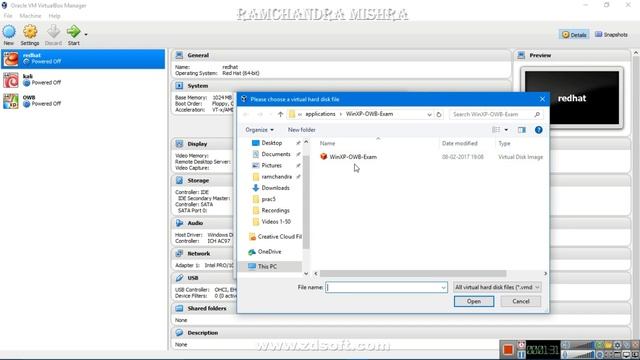Click the USB section icon
Screen dimensions: 640x360
pyautogui.click(x=179, y=278)
